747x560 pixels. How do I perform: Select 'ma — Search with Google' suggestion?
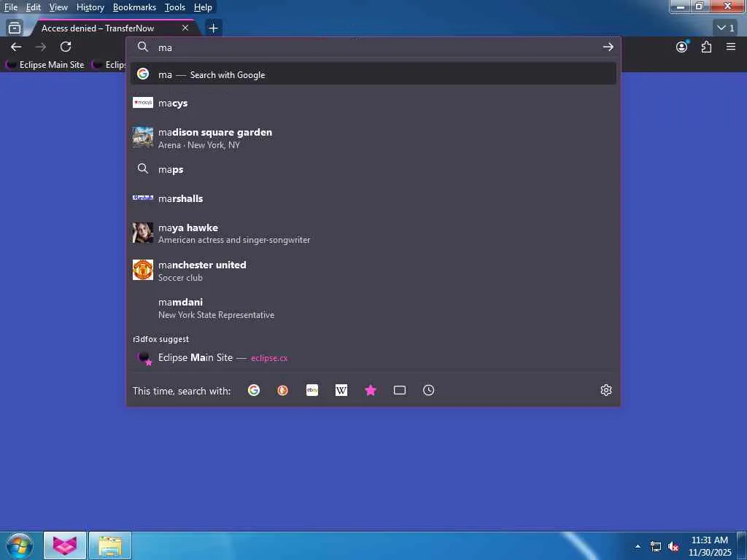point(373,74)
